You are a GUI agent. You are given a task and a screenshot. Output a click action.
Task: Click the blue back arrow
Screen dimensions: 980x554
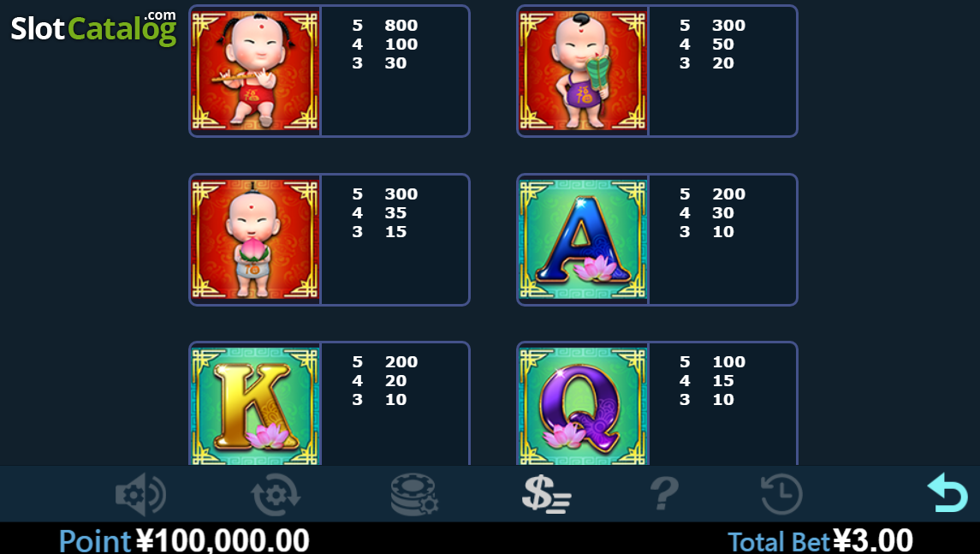click(x=947, y=492)
